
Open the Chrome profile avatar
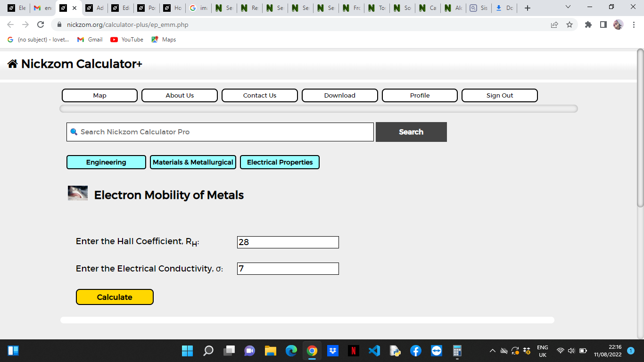point(618,25)
